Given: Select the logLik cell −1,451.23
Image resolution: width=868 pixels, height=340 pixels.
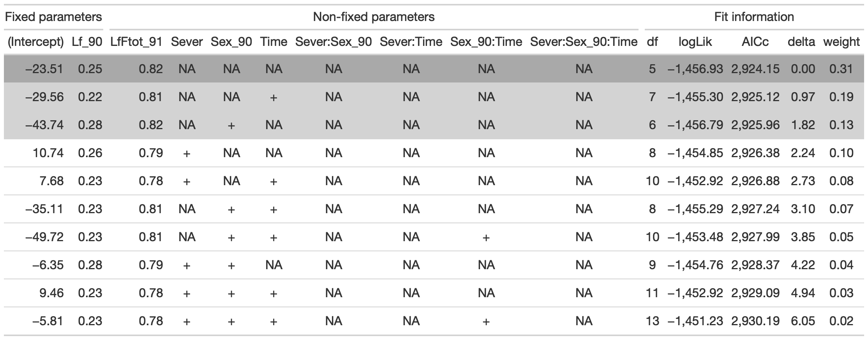Looking at the screenshot, I should pos(695,321).
